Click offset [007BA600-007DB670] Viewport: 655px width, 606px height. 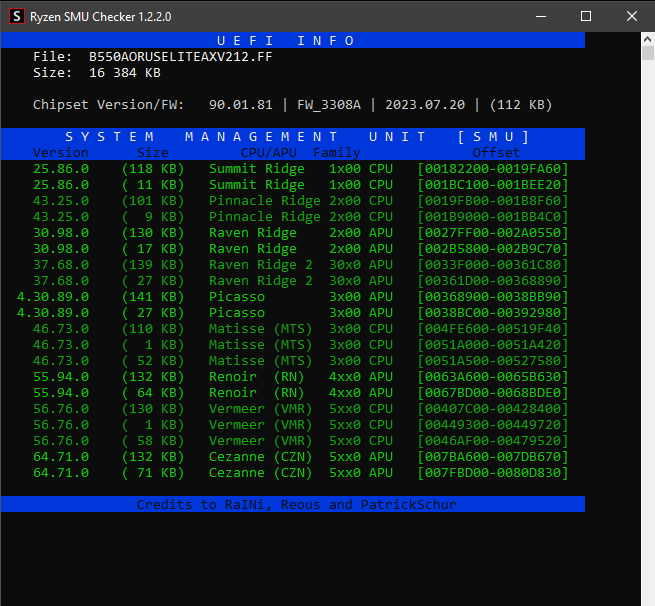[493, 457]
